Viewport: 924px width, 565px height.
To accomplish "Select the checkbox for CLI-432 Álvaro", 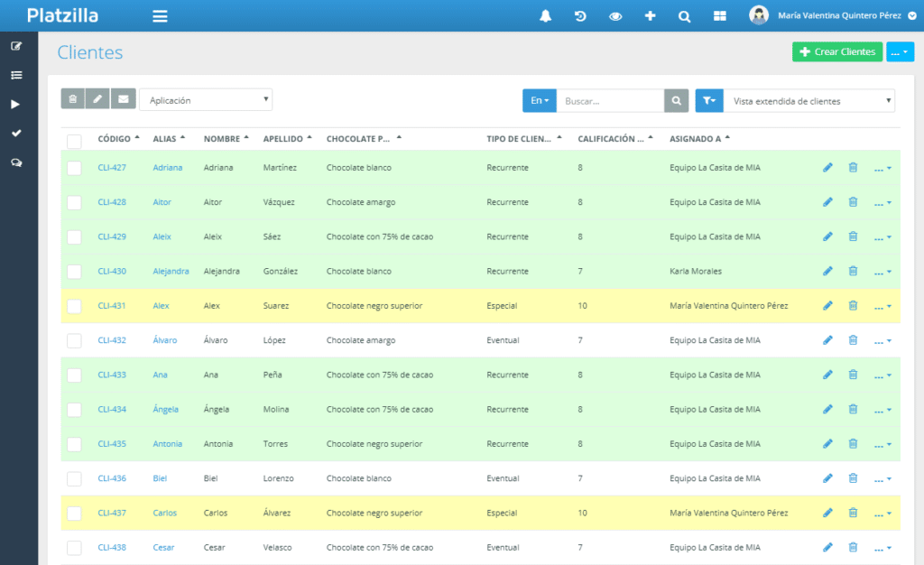I will click(x=74, y=340).
